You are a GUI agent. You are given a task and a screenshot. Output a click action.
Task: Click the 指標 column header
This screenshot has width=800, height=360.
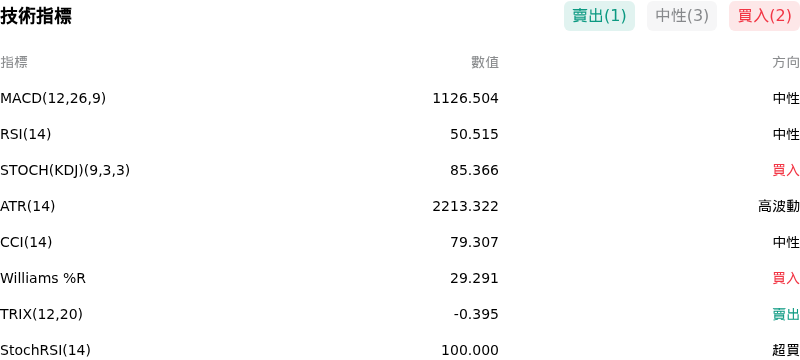tap(14, 62)
